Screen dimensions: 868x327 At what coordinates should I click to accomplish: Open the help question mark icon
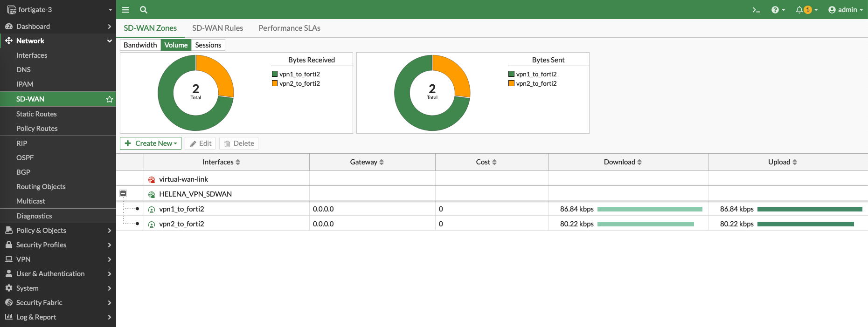775,10
